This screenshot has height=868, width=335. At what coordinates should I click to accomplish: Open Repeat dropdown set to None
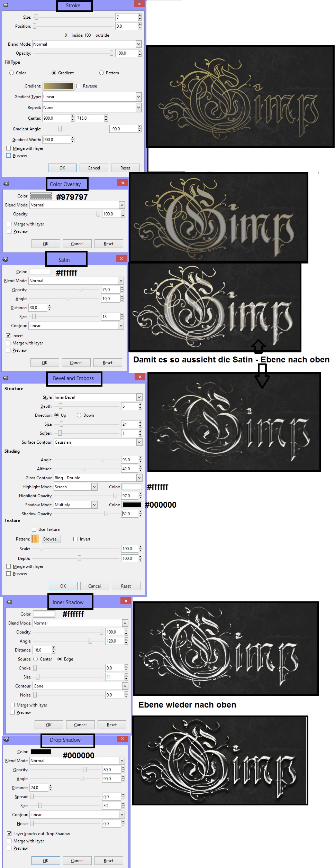pos(92,108)
